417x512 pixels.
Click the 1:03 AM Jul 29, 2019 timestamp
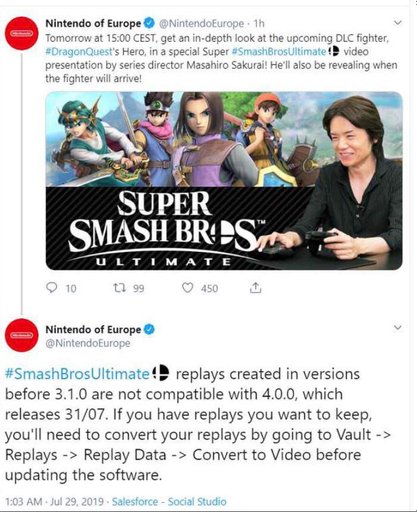pos(55,501)
